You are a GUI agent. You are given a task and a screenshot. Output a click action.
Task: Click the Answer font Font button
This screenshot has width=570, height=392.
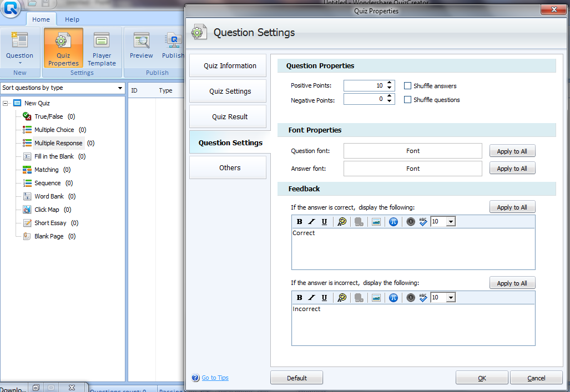click(x=412, y=169)
